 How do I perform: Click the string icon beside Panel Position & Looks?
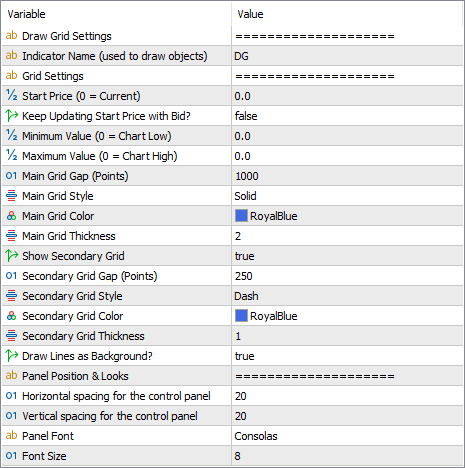[11, 375]
